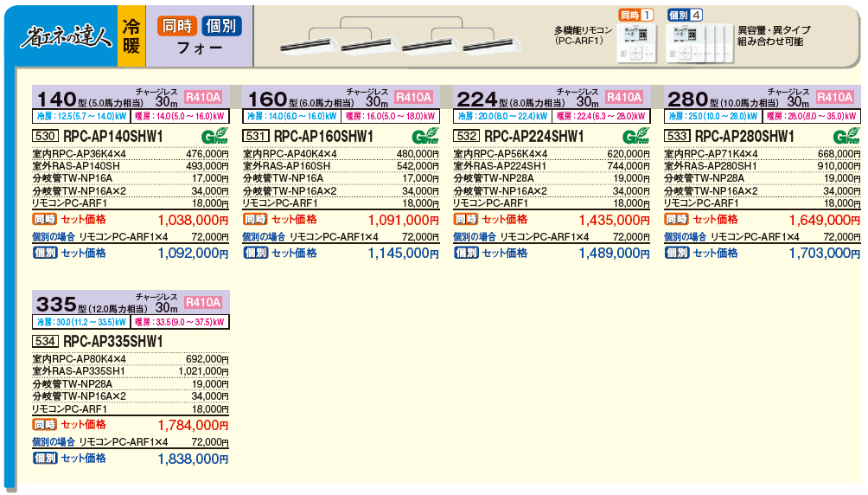Click the boxed number 533

677,137
